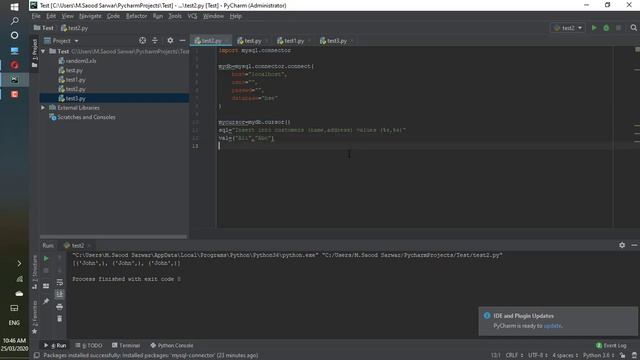
Task: Open the Python 3.6 interpreter selector
Action: [598, 356]
